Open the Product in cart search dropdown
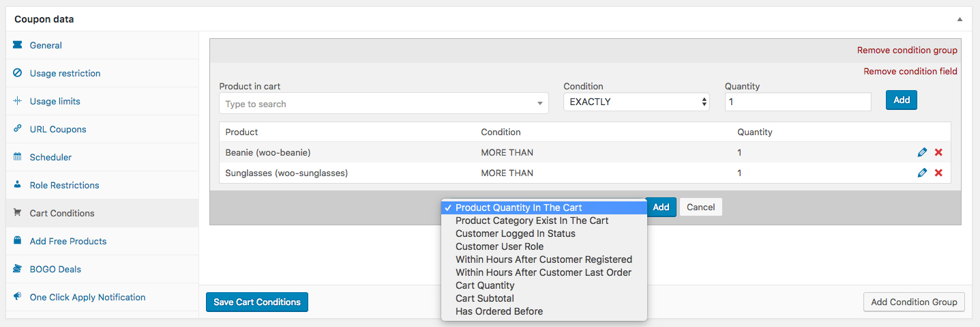Image resolution: width=980 pixels, height=327 pixels. pyautogui.click(x=383, y=104)
